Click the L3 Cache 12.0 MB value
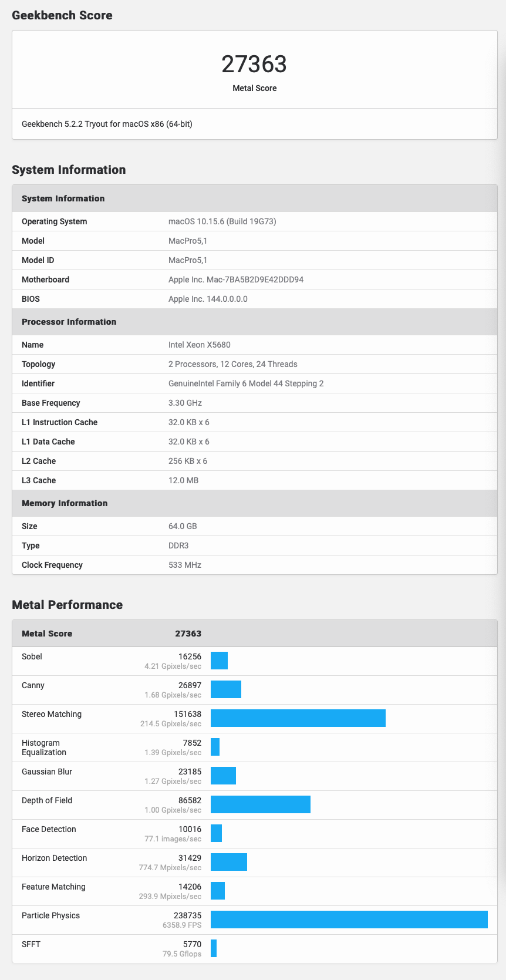The image size is (506, 980). 183,480
